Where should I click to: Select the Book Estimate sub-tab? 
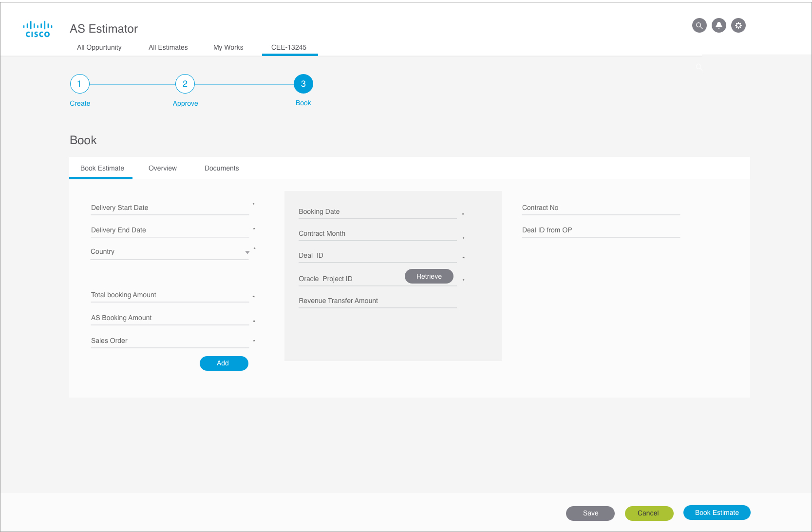102,168
